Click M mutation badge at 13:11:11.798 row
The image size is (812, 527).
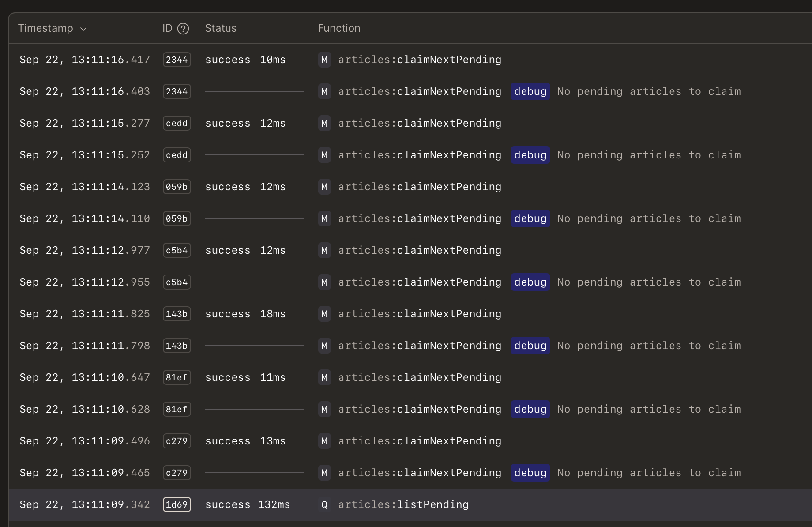click(324, 346)
